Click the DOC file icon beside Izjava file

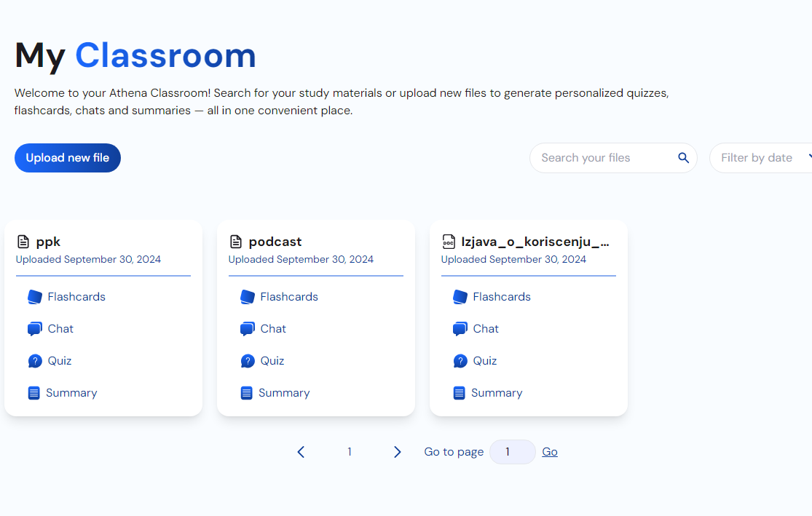[x=449, y=242]
